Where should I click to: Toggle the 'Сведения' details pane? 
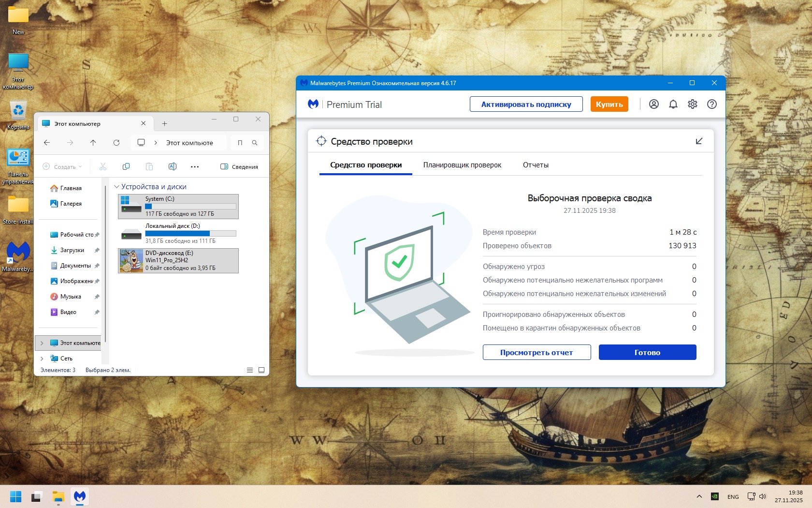click(x=239, y=166)
